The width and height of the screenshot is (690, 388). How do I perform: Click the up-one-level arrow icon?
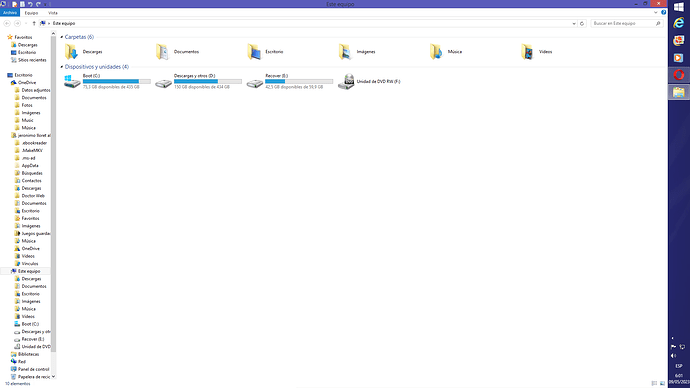click(x=34, y=23)
